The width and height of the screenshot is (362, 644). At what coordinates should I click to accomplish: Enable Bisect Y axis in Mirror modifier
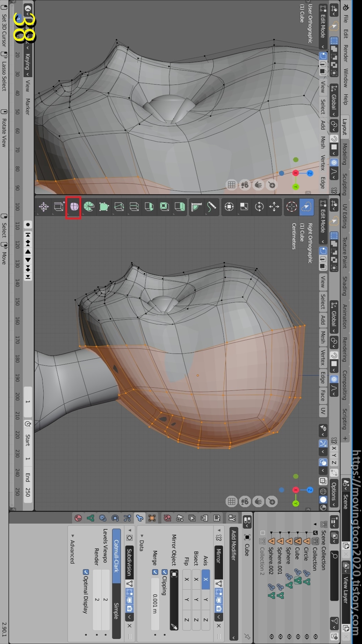click(x=196, y=599)
